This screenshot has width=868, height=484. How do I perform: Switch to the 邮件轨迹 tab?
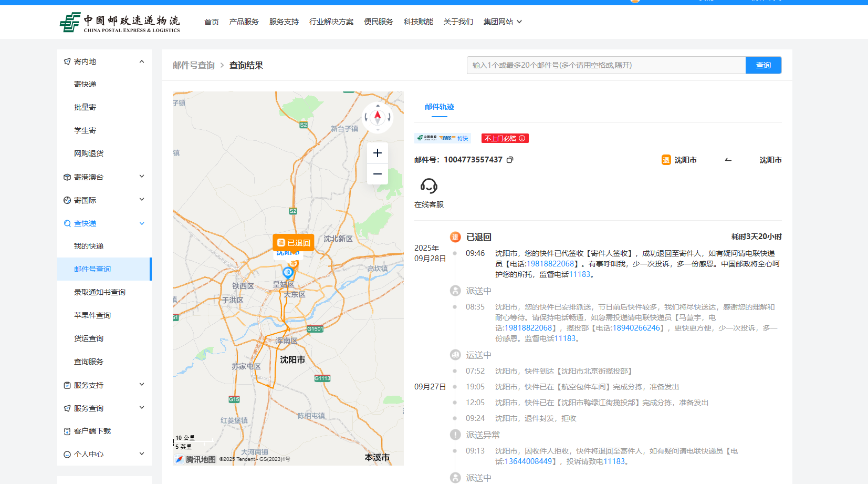[x=440, y=107]
